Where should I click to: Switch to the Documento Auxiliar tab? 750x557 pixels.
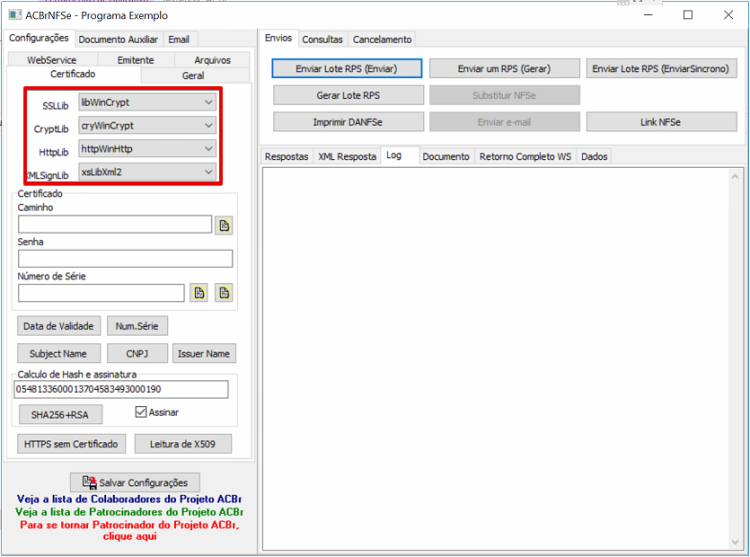(118, 39)
